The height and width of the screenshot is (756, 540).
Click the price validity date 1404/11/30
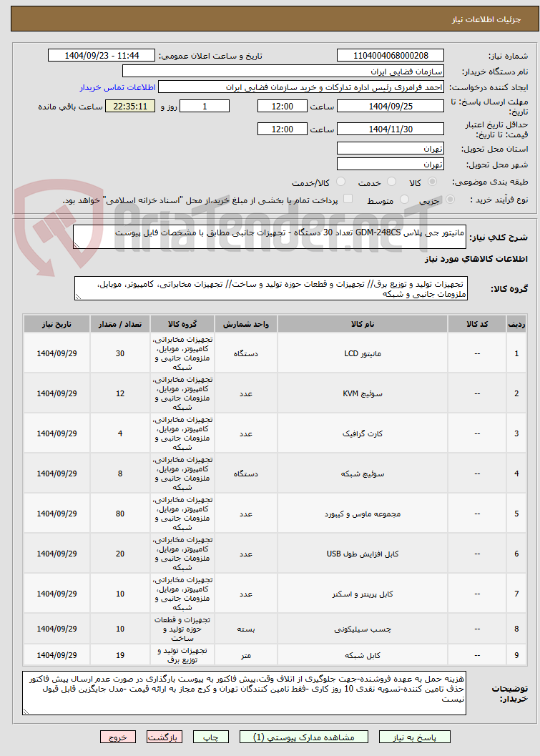[391, 129]
